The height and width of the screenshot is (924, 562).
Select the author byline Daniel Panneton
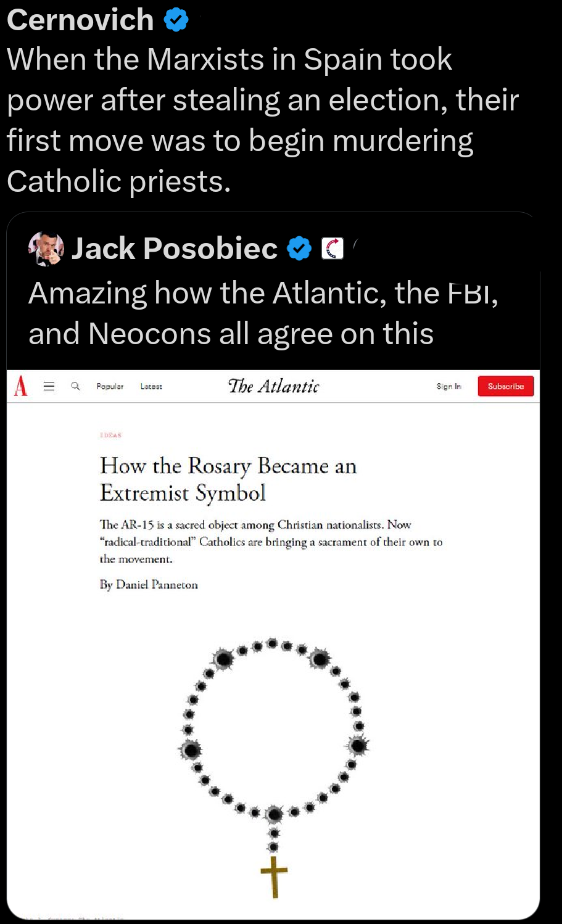tap(149, 585)
